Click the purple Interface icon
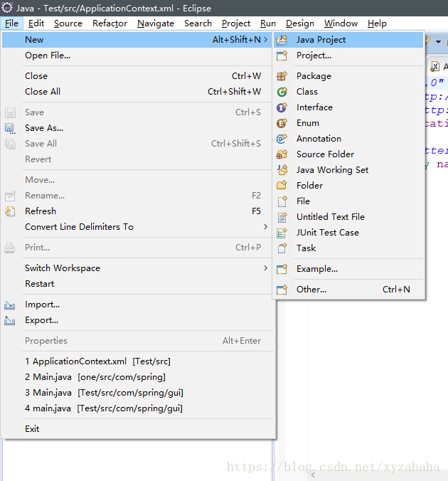This screenshot has width=448, height=481. [x=282, y=107]
